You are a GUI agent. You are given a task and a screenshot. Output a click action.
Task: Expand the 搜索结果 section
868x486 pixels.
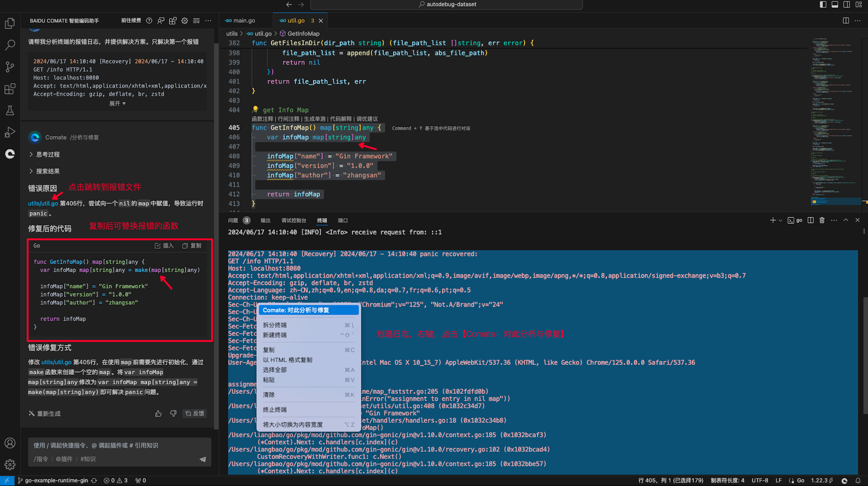[x=44, y=171]
